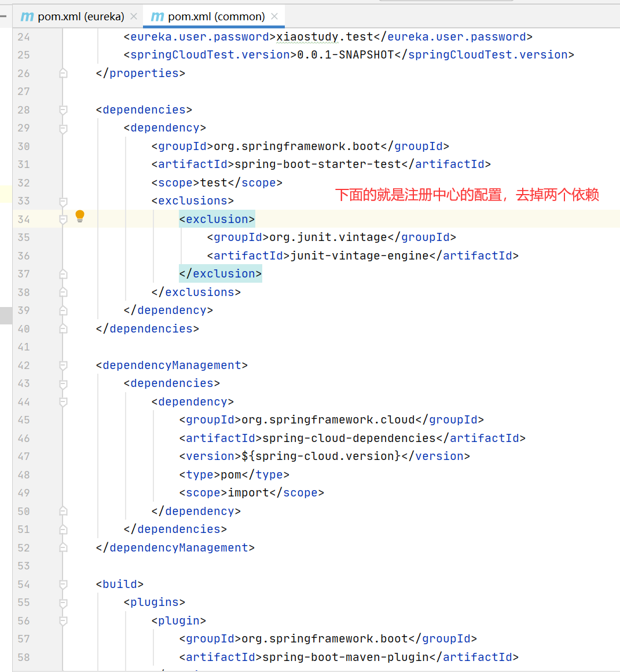
Task: Click spring-cloud-dependencies artifactId text
Action: 349,439
